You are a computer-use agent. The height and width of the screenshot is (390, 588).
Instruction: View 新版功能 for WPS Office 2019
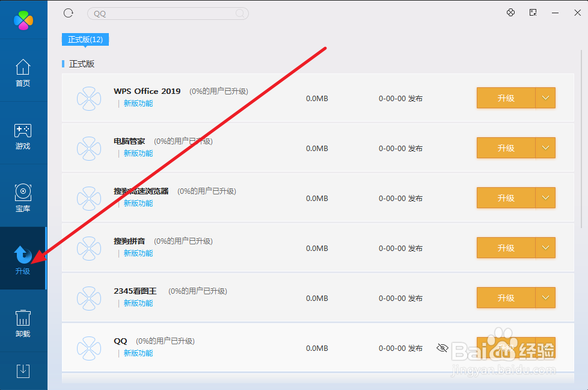[138, 104]
